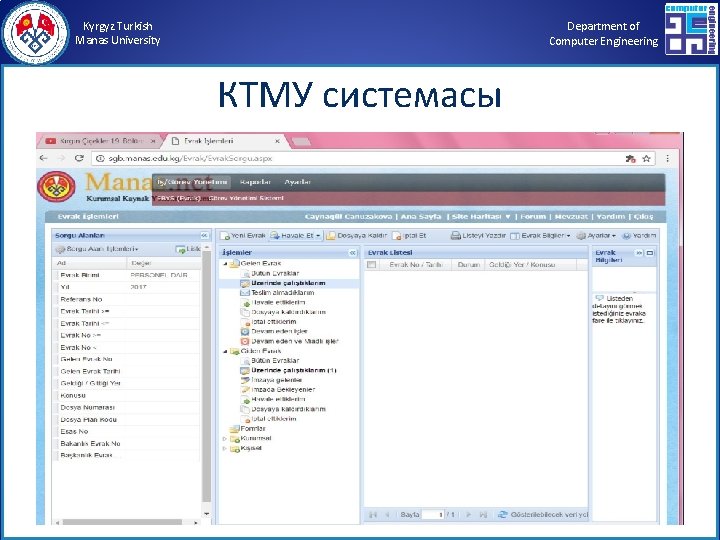720x540 pixels.
Task: Click the Yıl field row
Action: pyautogui.click(x=127, y=287)
